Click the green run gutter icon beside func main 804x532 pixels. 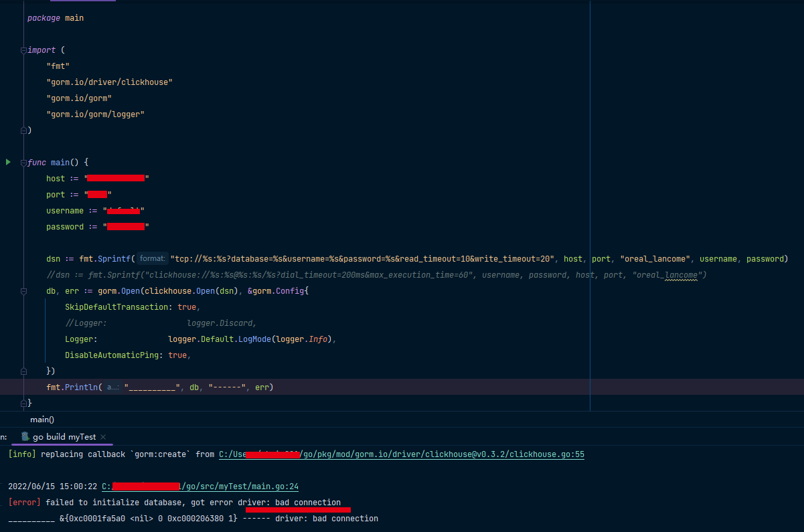click(x=8, y=162)
